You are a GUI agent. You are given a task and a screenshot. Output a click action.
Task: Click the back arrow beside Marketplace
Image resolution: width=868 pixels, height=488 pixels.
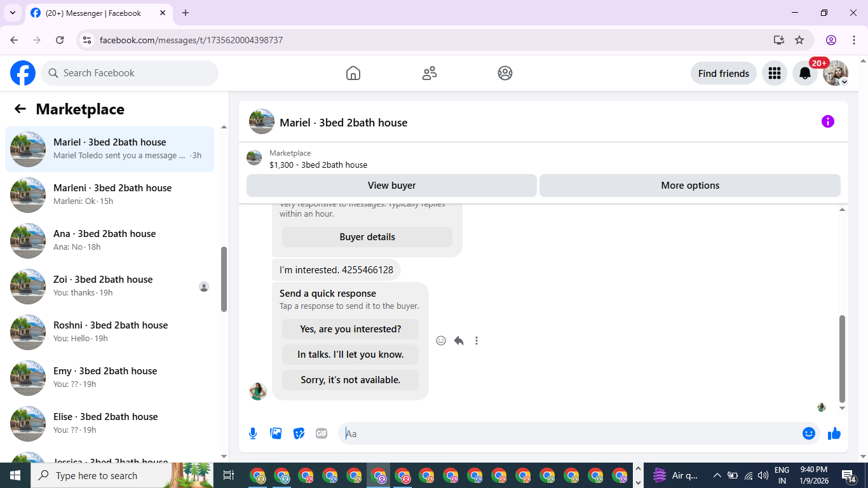pyautogui.click(x=20, y=109)
